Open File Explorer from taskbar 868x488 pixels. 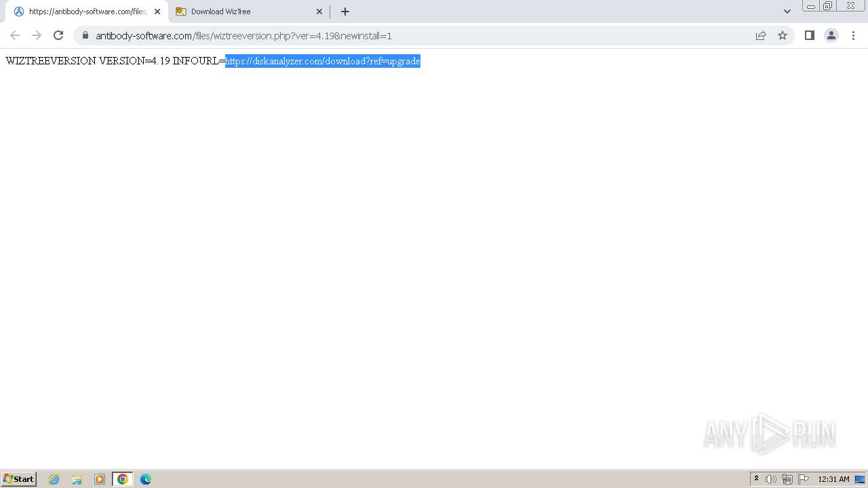point(77,479)
